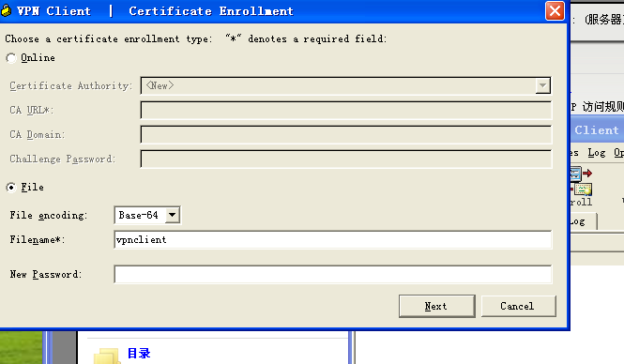
Task: Switch to the Log tab in background window
Action: tap(583, 221)
